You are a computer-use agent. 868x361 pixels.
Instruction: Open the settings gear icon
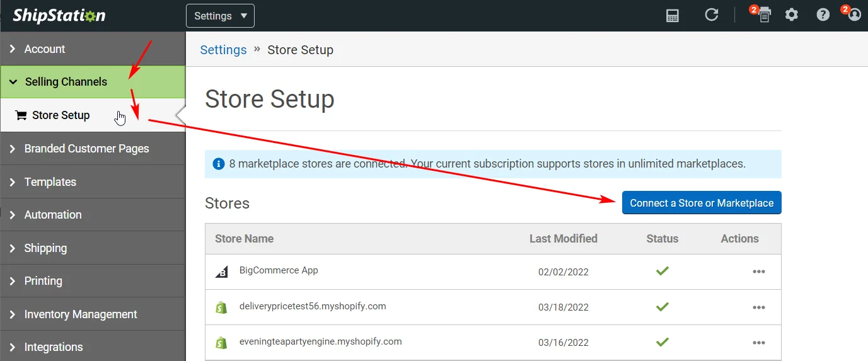coord(792,15)
